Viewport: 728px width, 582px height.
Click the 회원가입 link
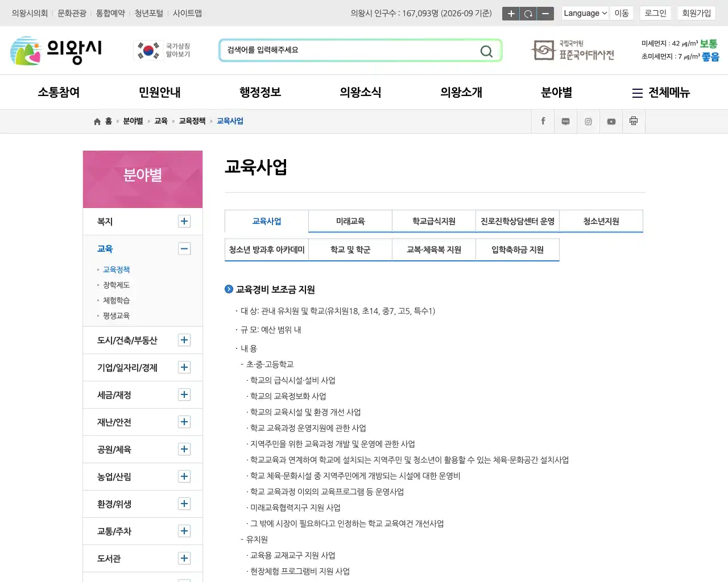(697, 13)
